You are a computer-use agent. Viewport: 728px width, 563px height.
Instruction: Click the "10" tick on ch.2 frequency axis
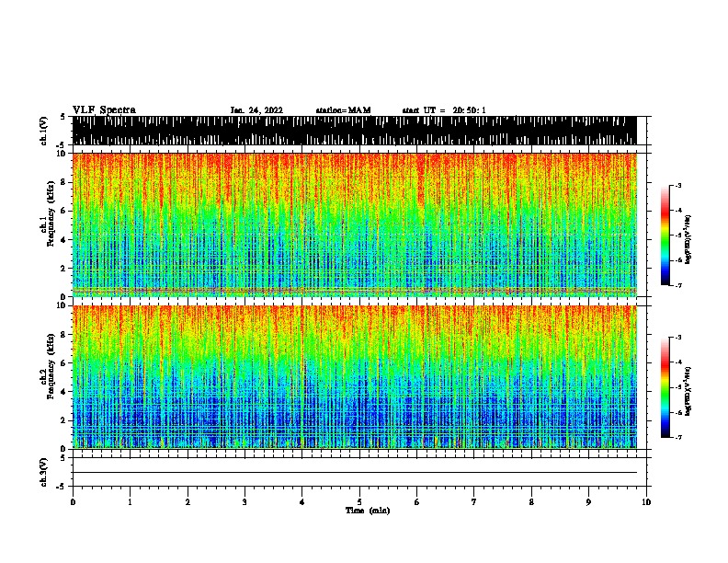(x=63, y=305)
